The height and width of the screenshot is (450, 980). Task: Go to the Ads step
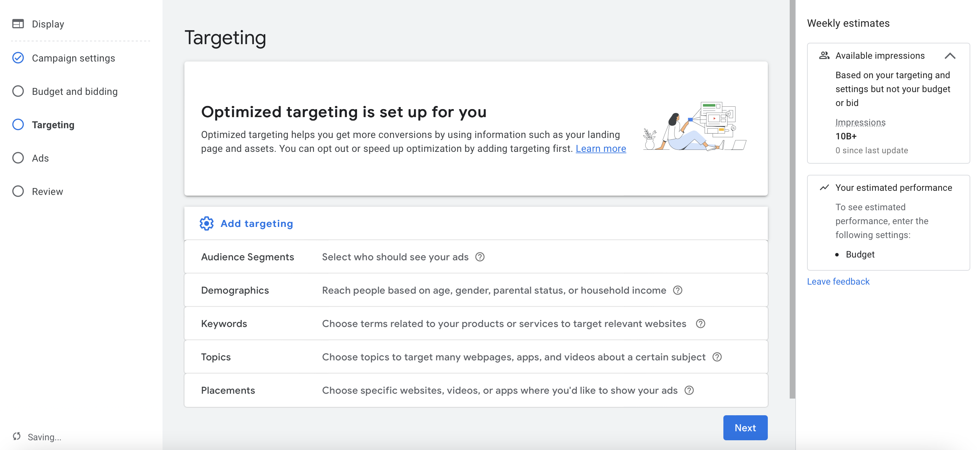tap(40, 158)
